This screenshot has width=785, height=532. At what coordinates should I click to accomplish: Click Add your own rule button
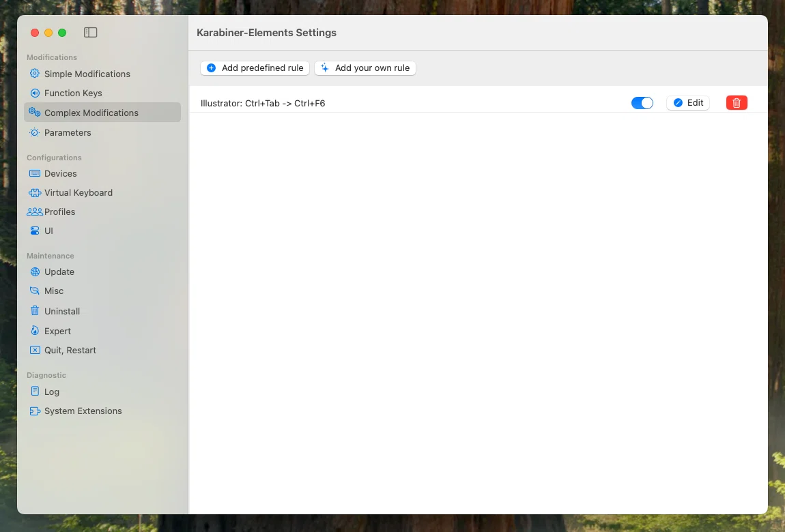pos(365,68)
